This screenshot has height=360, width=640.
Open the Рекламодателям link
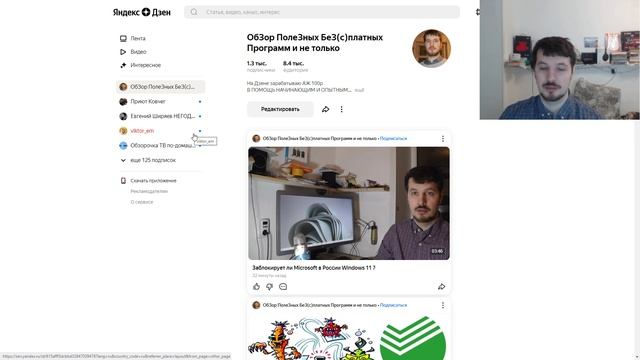click(149, 191)
